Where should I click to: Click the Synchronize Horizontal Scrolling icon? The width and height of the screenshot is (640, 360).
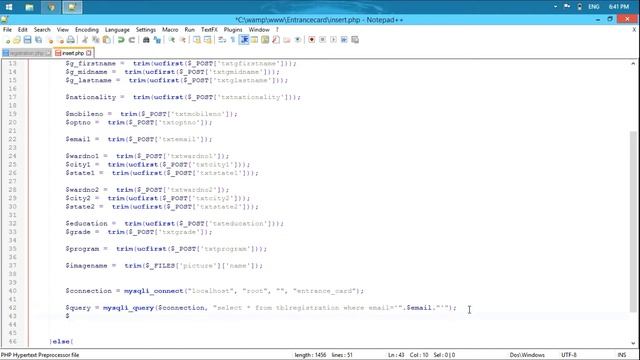207,40
